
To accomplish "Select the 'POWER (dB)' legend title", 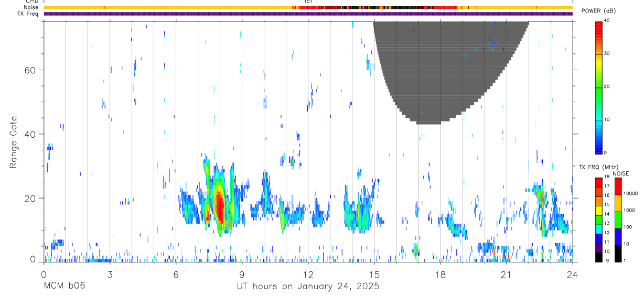I will coord(599,12).
